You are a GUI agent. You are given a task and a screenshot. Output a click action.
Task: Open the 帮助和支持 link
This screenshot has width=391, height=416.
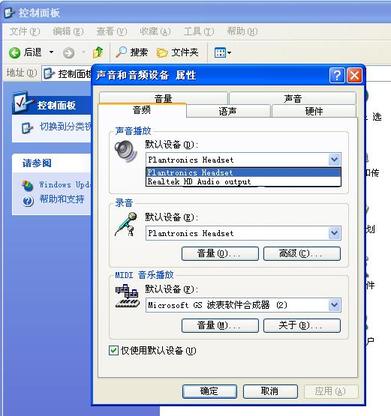pyautogui.click(x=62, y=200)
